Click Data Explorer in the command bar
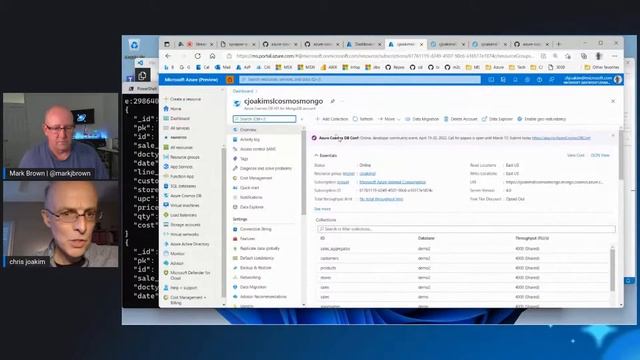 pyautogui.click(x=497, y=119)
